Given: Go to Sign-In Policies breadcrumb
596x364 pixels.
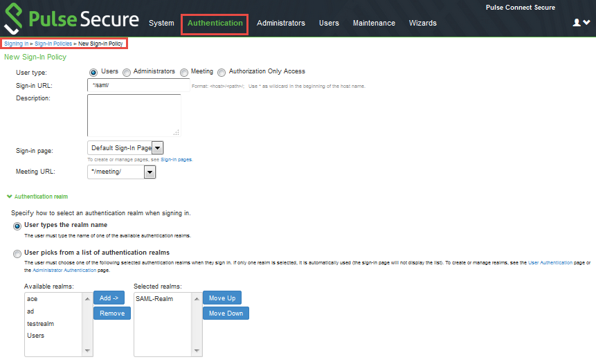Looking at the screenshot, I should click(x=53, y=44).
